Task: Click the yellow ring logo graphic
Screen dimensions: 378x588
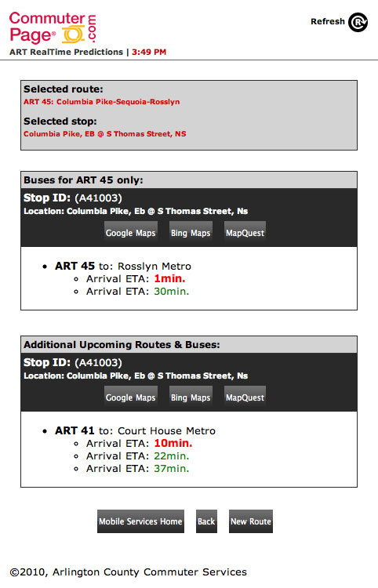Action: pos(73,34)
